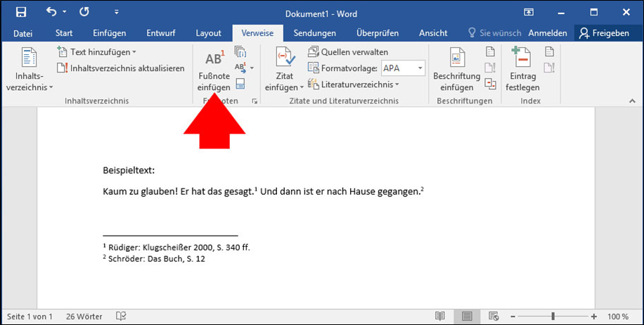This screenshot has height=325, width=644.
Task: Click the zoom out minus button
Action: tap(513, 317)
